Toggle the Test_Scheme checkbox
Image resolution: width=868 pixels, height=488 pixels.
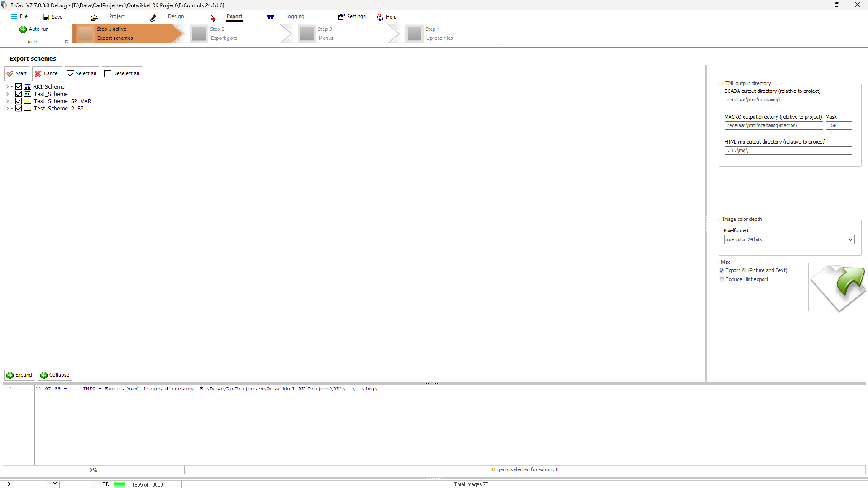(19, 94)
